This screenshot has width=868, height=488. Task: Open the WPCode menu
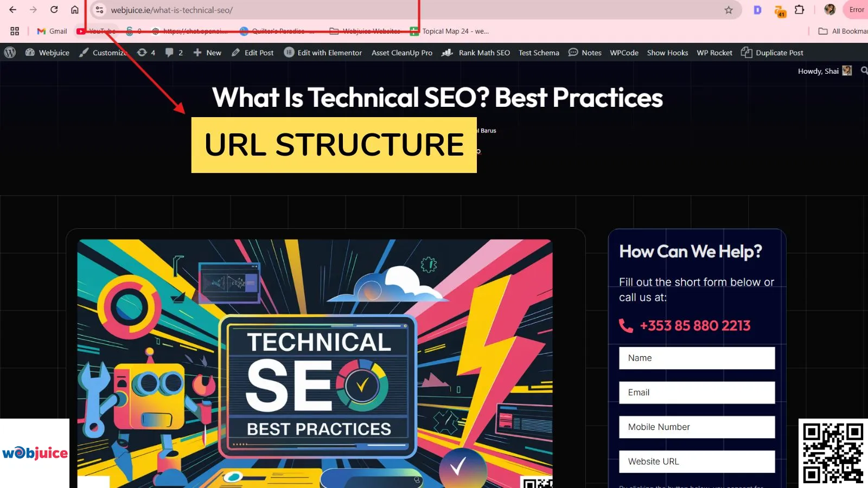(624, 53)
